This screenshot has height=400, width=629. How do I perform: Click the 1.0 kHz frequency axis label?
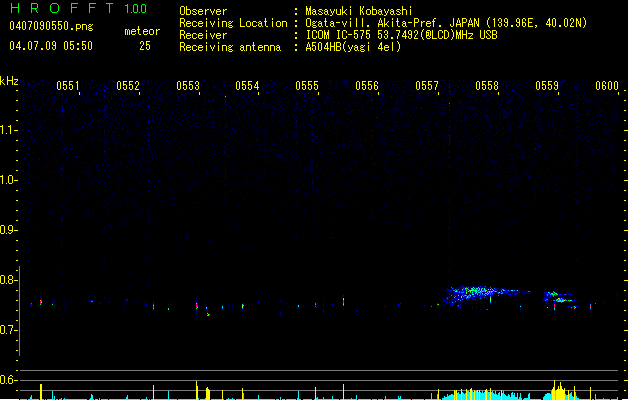coord(8,180)
